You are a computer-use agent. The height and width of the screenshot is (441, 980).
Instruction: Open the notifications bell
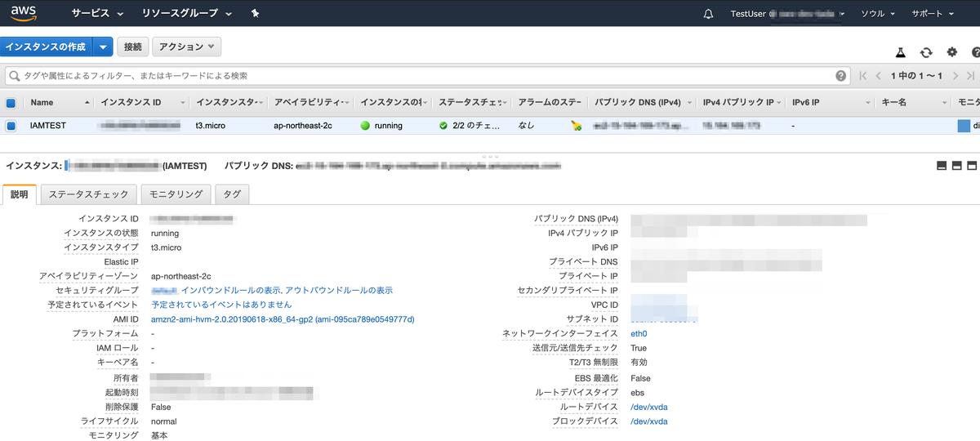pos(708,14)
